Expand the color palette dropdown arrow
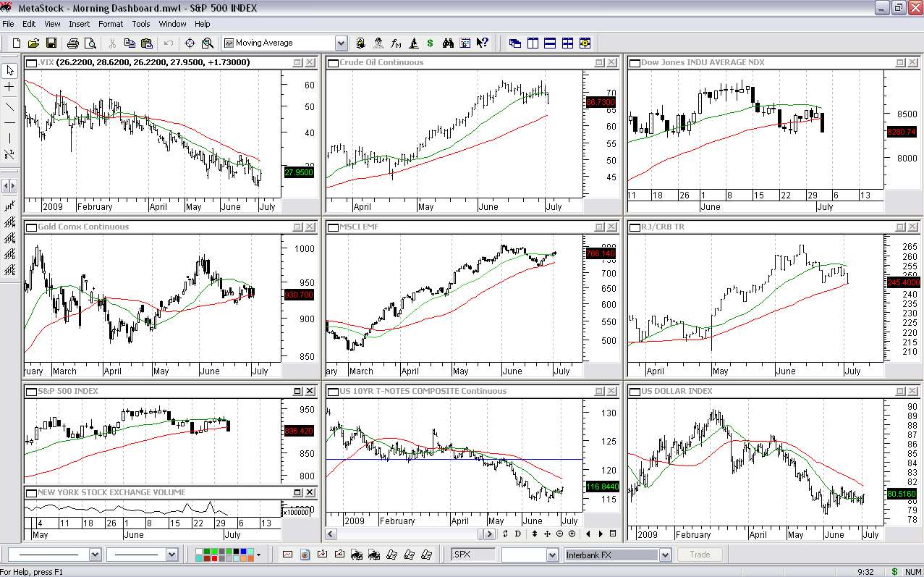Screen dimensions: 924x577 point(258,555)
